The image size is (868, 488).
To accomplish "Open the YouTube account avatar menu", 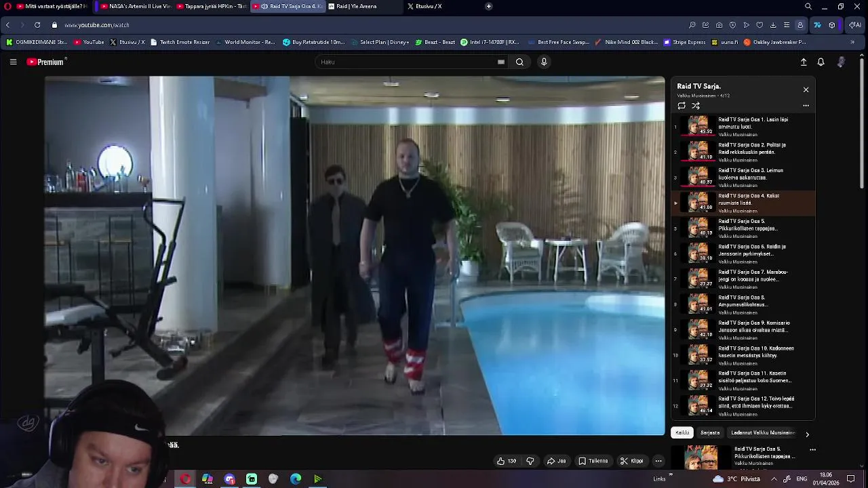I will pyautogui.click(x=842, y=62).
